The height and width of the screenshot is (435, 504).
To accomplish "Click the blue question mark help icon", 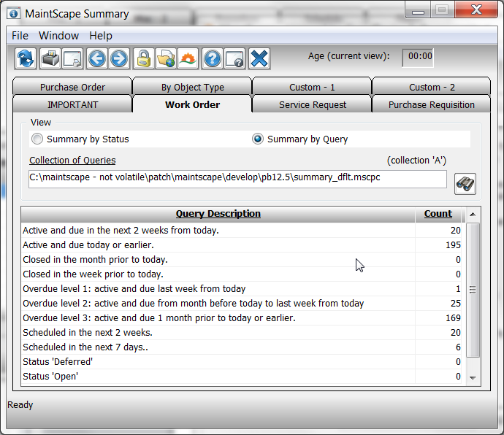I will coord(212,59).
